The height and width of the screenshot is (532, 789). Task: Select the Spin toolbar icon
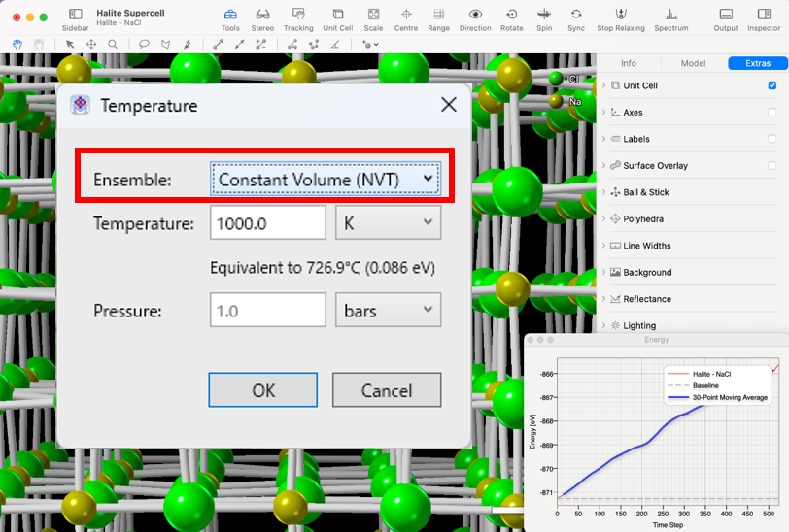point(544,15)
